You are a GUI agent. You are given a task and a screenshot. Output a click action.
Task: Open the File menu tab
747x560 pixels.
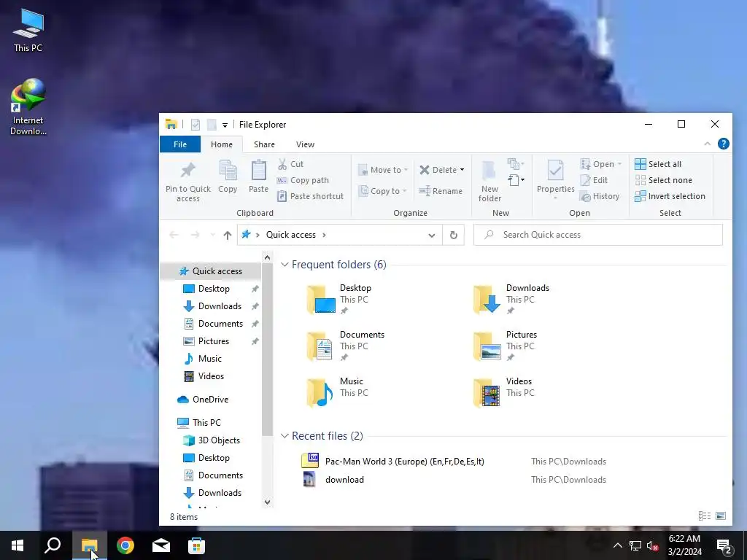(180, 144)
